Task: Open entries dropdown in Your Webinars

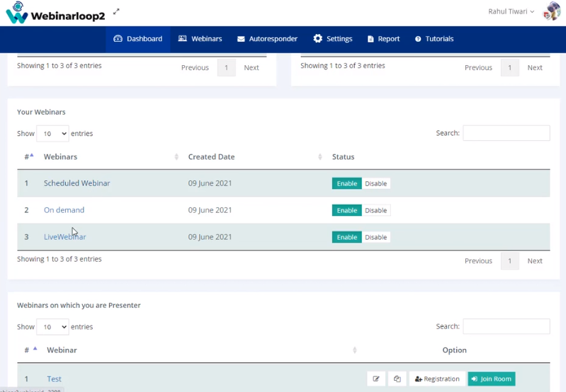Action: [52, 134]
